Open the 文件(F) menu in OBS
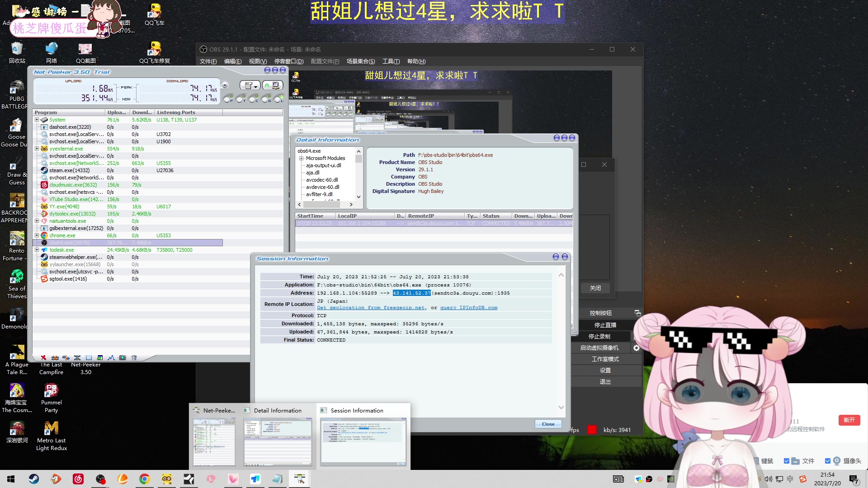 (208, 61)
